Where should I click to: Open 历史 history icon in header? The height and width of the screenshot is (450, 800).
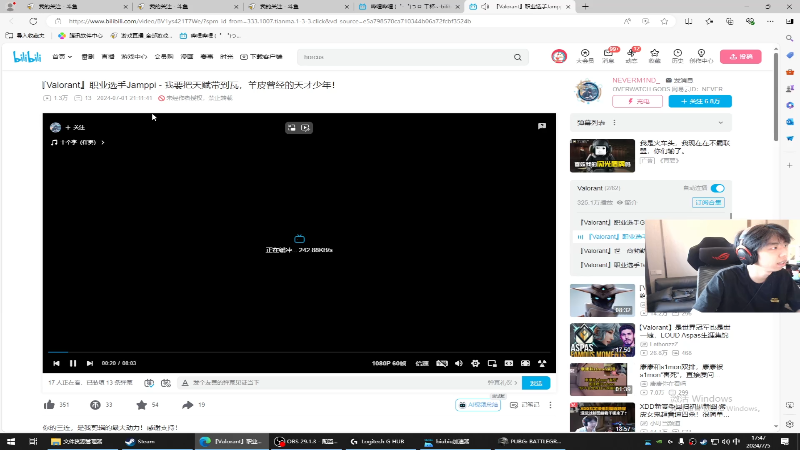[x=678, y=56]
